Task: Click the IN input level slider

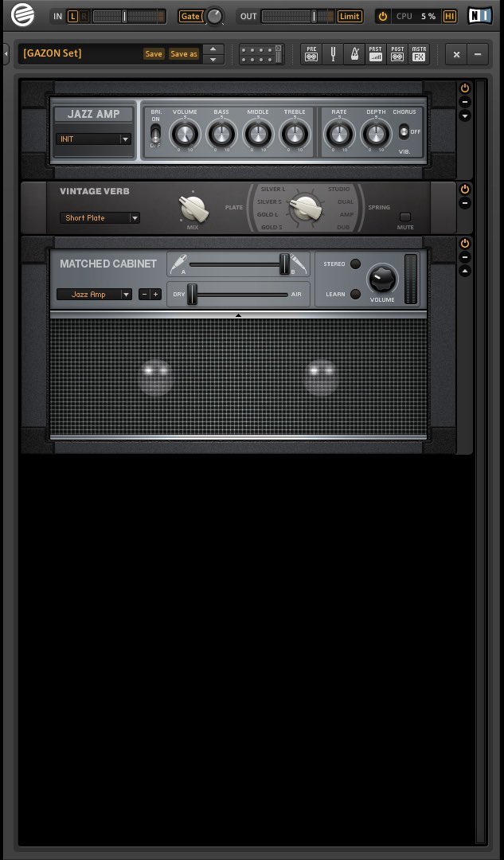Action: pyautogui.click(x=129, y=17)
